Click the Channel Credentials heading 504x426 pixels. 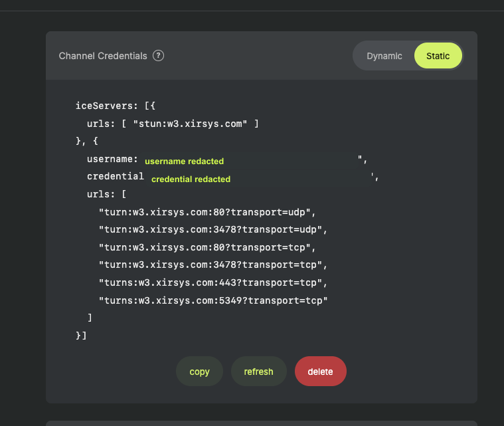click(x=103, y=56)
